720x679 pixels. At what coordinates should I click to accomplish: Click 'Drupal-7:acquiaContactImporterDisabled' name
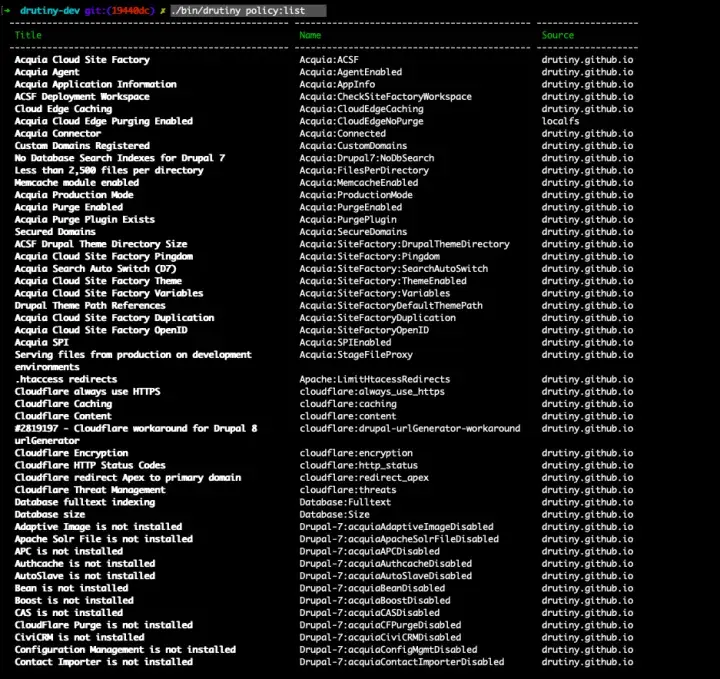(402, 662)
